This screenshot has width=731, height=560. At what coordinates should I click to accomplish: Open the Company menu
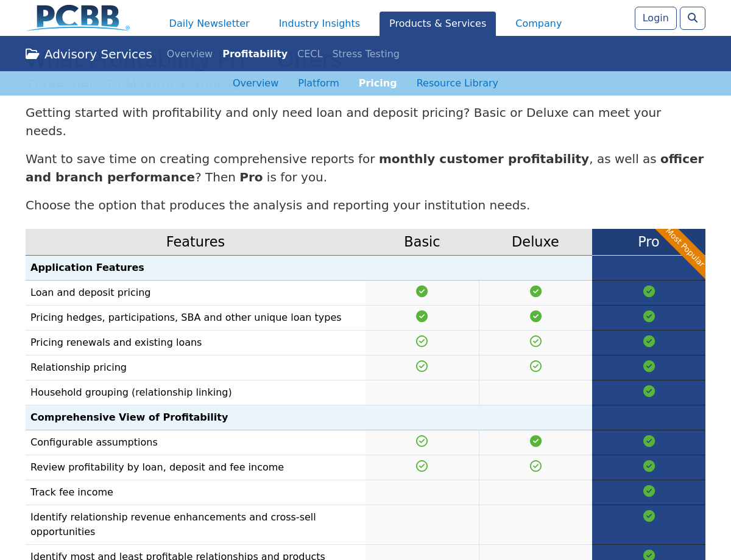(539, 24)
